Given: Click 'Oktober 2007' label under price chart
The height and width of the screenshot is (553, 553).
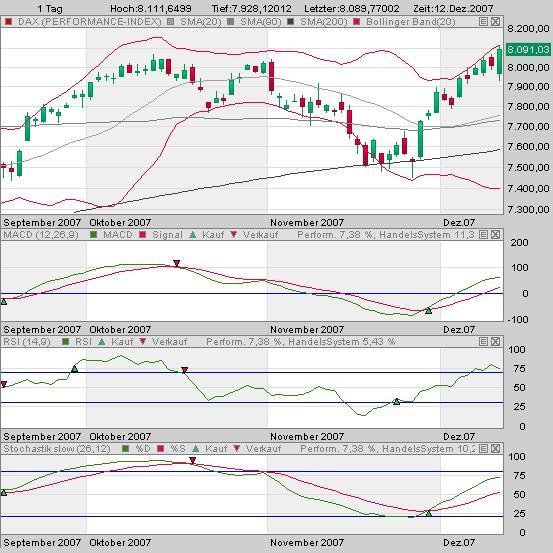Looking at the screenshot, I should (x=120, y=223).
